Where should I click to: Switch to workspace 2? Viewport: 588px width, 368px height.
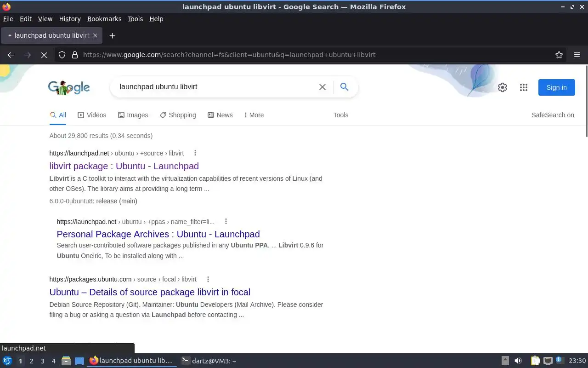[31, 361]
